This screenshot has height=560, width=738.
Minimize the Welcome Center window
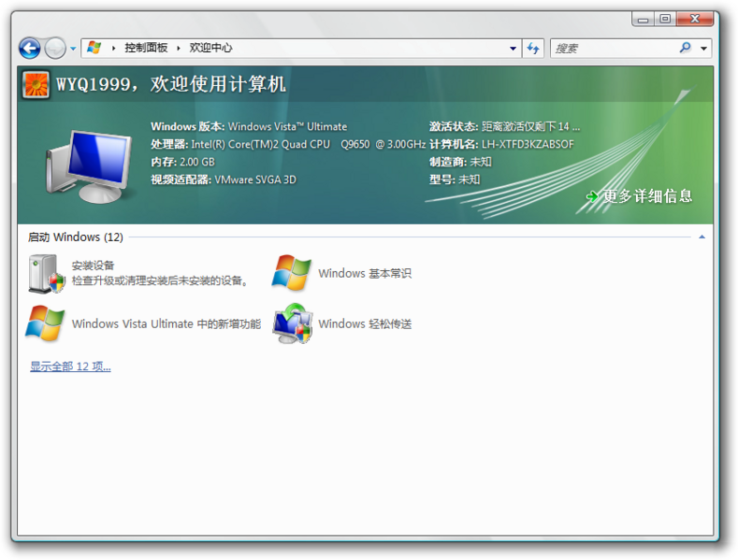coord(643,19)
